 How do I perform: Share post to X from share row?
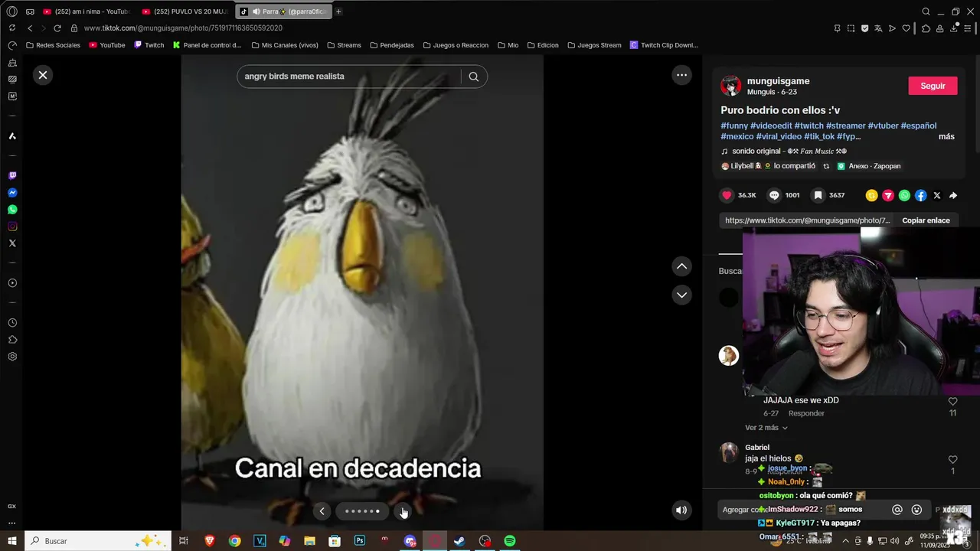pyautogui.click(x=936, y=195)
